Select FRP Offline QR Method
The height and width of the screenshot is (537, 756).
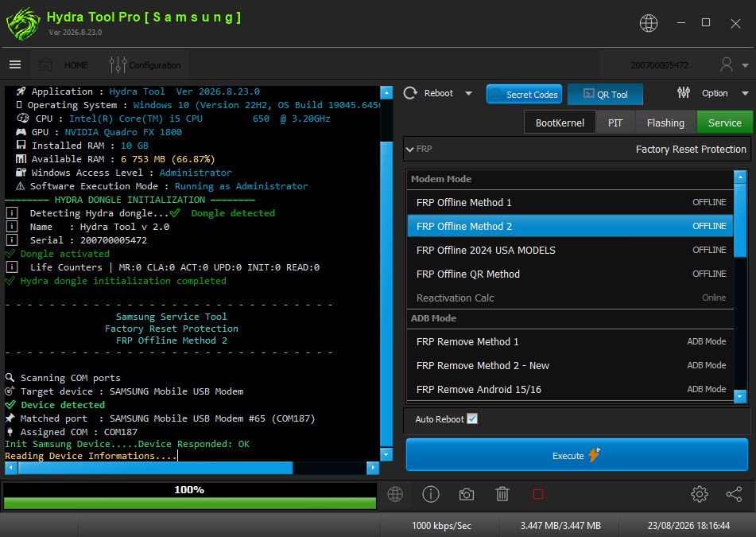[570, 274]
